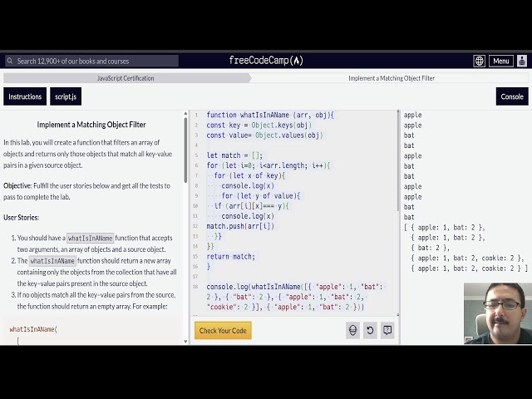Screen dimensions: 532x399
Task: Click 'whatIsInAName(' example code snippet
Action: pyautogui.click(x=33, y=329)
